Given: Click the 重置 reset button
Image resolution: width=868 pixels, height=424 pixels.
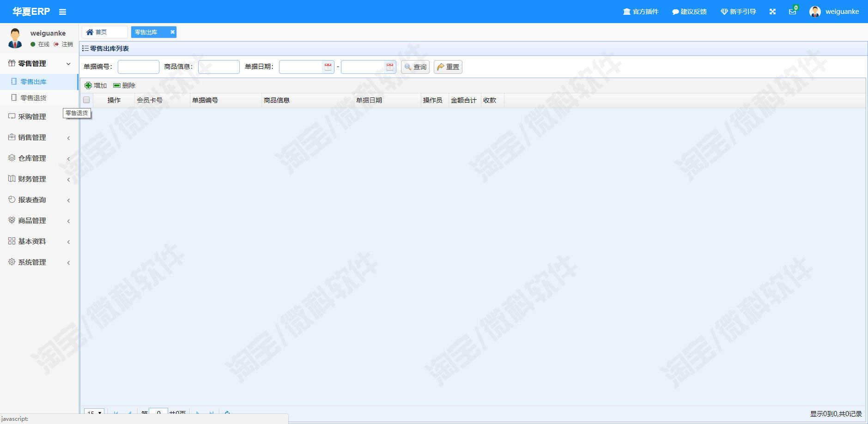Looking at the screenshot, I should pyautogui.click(x=448, y=67).
